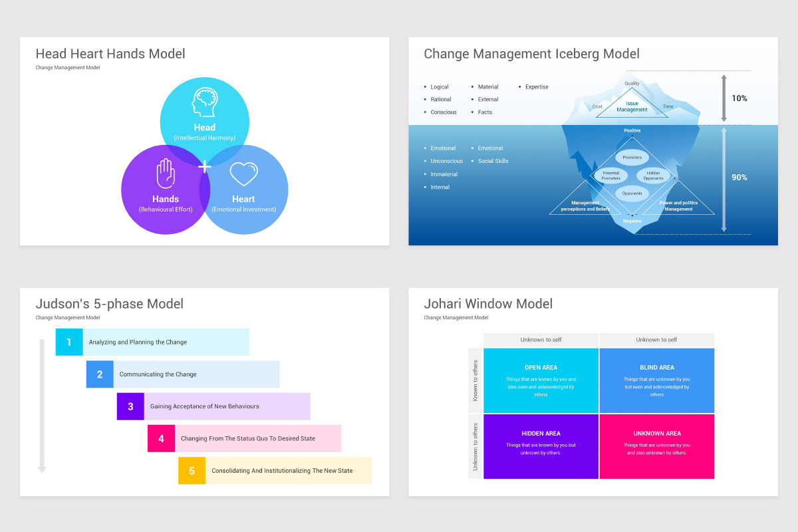The width and height of the screenshot is (798, 532).
Task: Select the Johari Window Model title
Action: [x=488, y=304]
